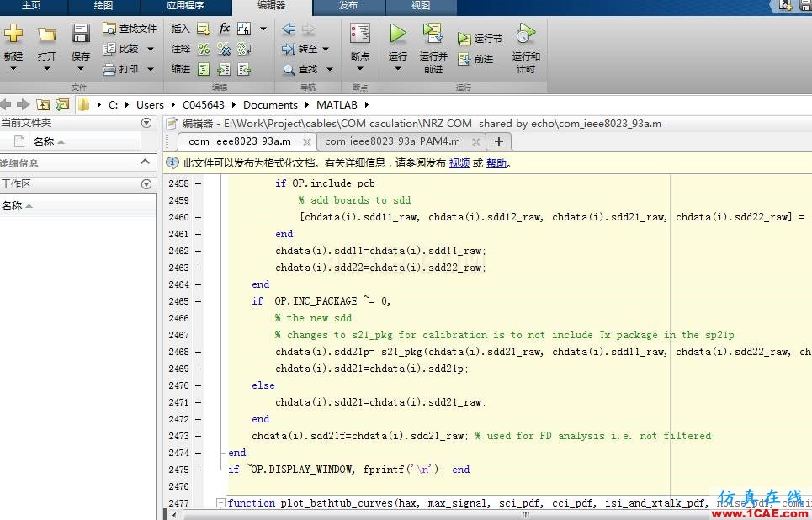Screen dimensions: 812x520
Task: Click Run and Advance (运行并前进) icon
Action: pos(433,33)
